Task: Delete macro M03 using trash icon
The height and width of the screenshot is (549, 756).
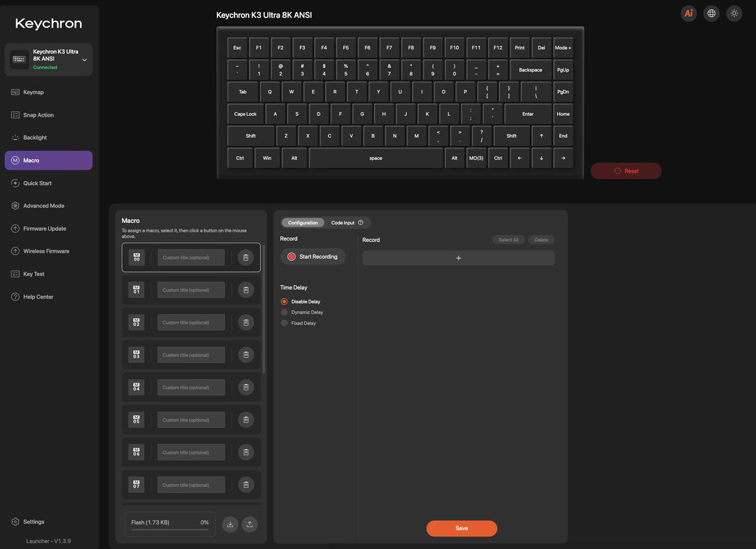Action: point(246,354)
